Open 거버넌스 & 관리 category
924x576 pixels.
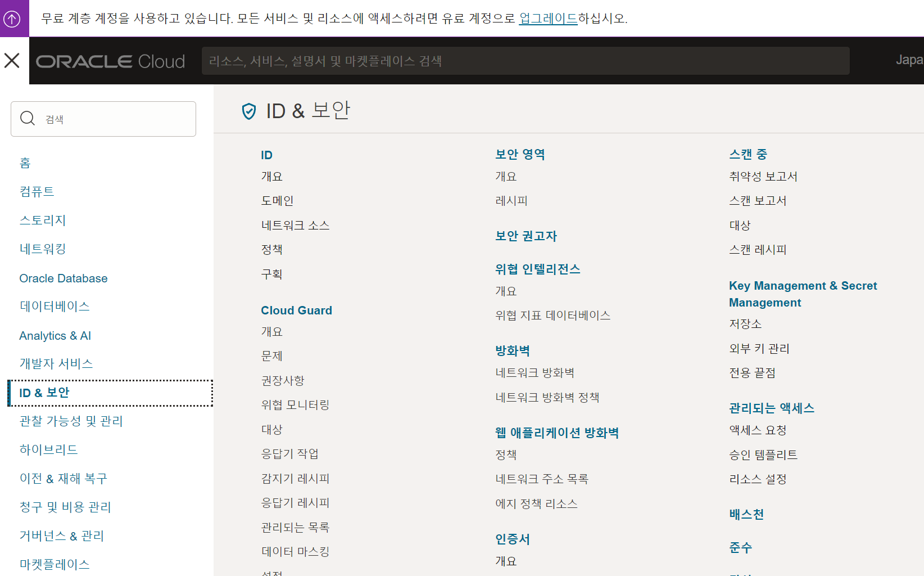pos(62,536)
